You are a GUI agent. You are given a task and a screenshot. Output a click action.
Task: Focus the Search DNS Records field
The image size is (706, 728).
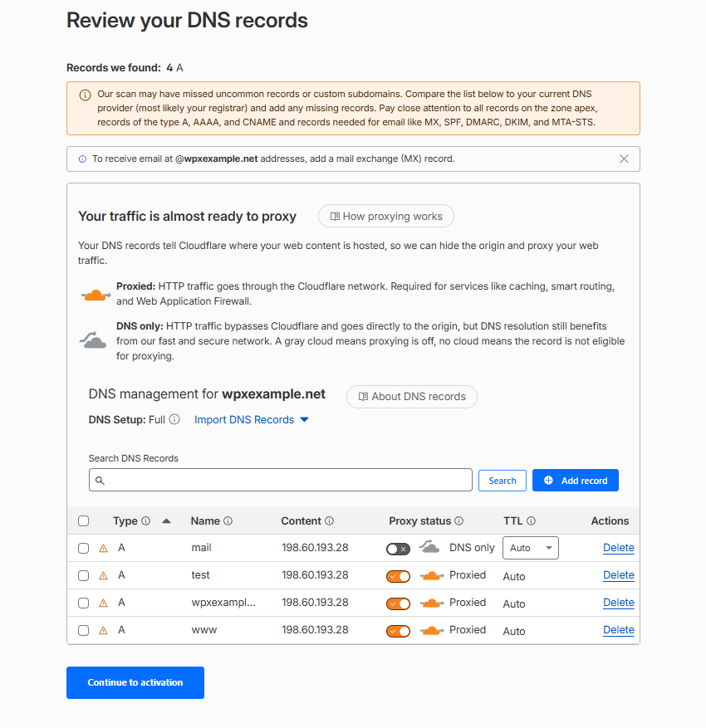(x=281, y=480)
